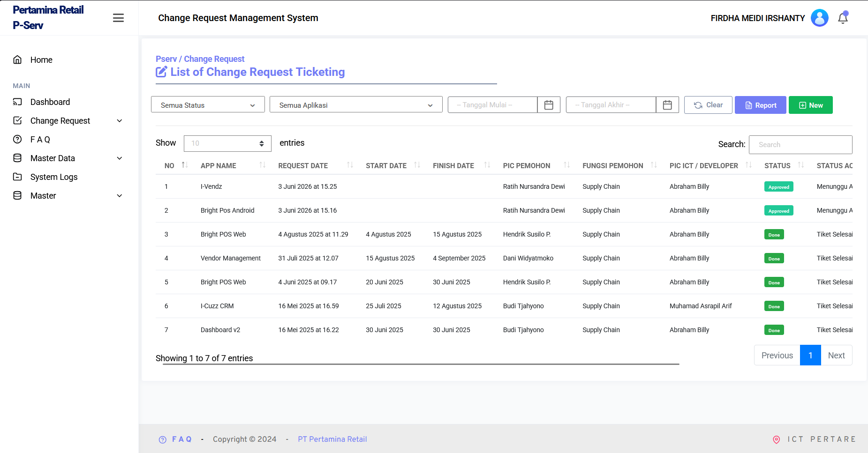Click the blue Report button
The height and width of the screenshot is (453, 868).
tap(761, 105)
